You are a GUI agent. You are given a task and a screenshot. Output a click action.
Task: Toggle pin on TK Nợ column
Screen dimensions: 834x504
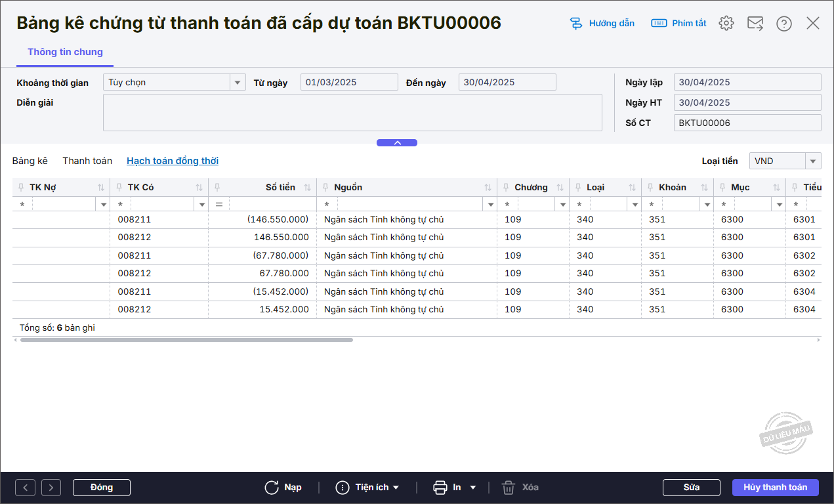(22, 188)
